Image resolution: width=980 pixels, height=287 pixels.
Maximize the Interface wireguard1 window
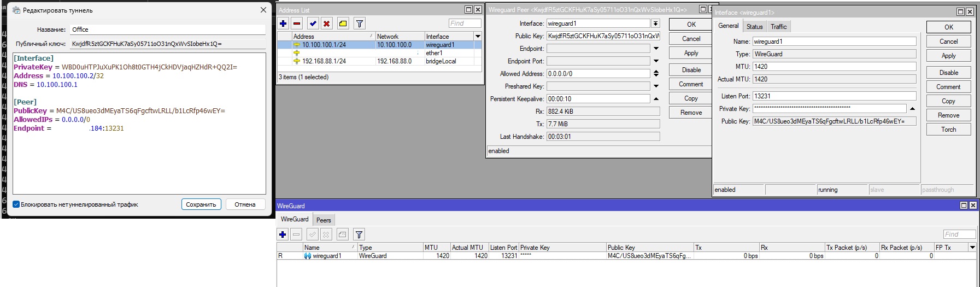click(x=960, y=11)
